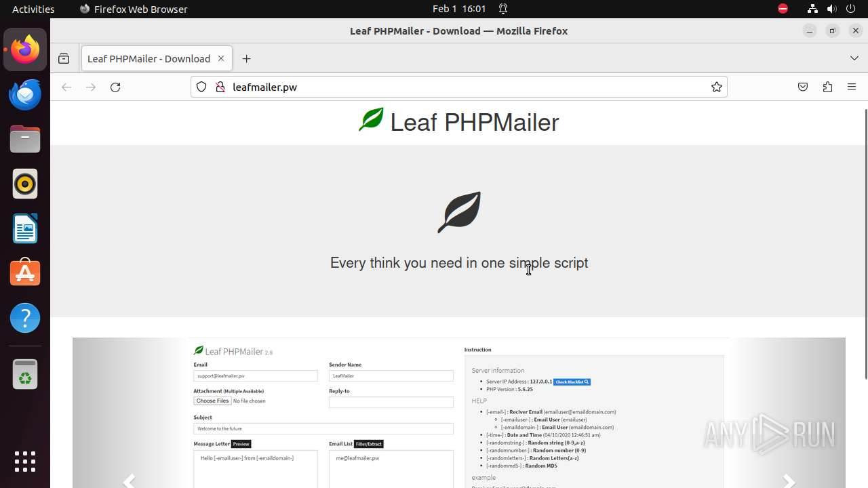Open the volume speaker icon
This screenshot has height=488, width=868.
[832, 9]
